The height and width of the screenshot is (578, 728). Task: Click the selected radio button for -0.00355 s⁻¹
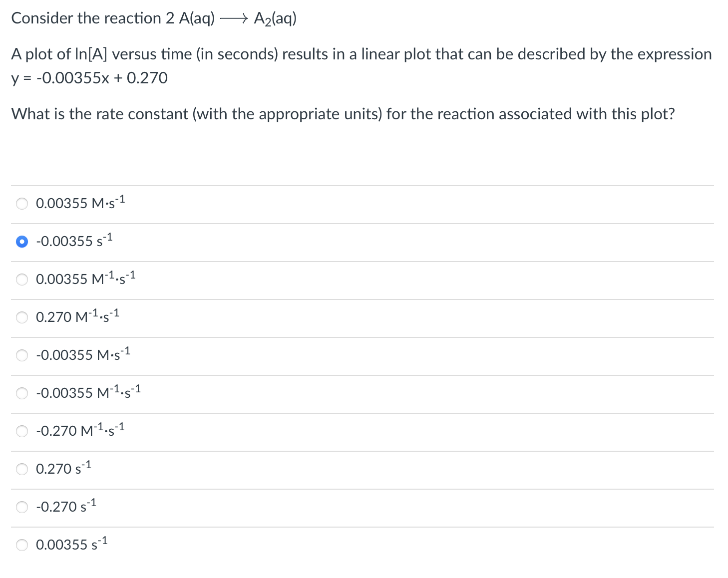coord(22,242)
